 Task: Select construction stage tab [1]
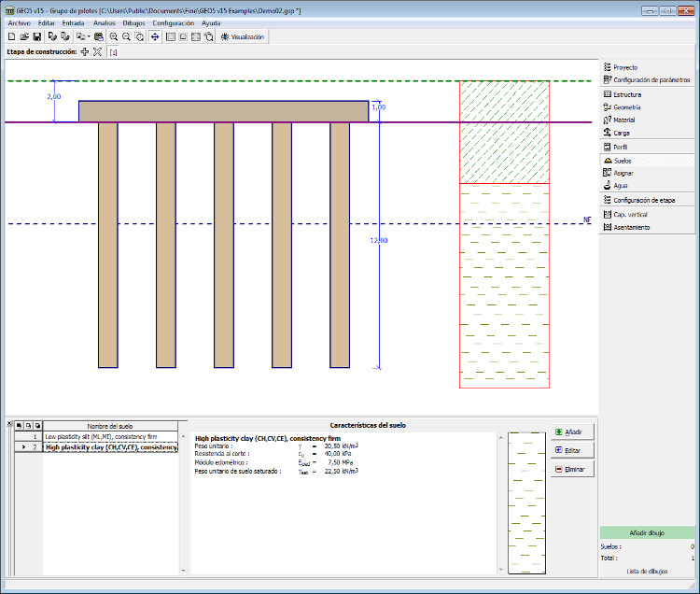click(113, 52)
